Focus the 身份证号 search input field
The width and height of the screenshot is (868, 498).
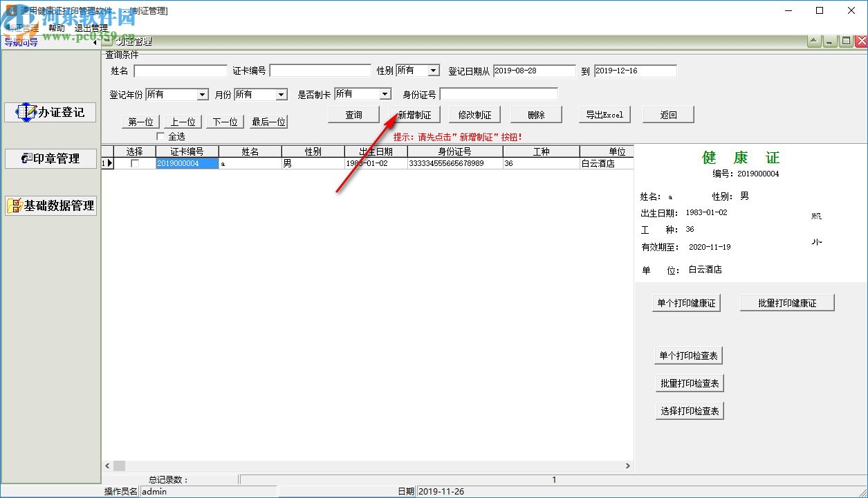point(499,94)
